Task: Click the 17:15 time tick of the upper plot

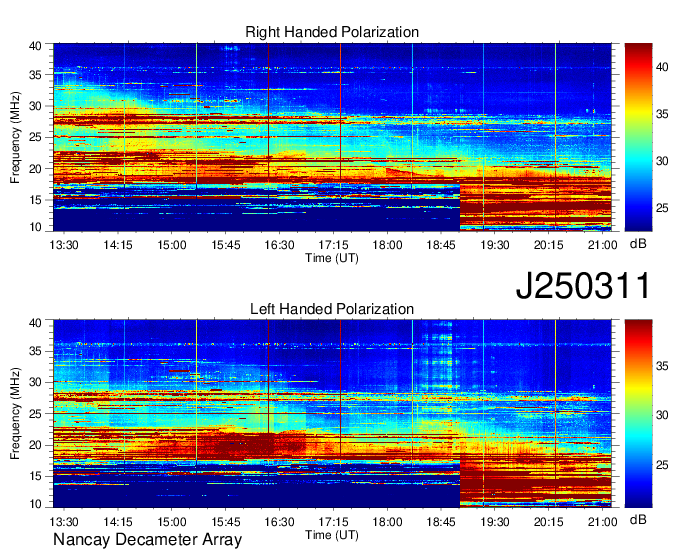Action: pyautogui.click(x=333, y=245)
